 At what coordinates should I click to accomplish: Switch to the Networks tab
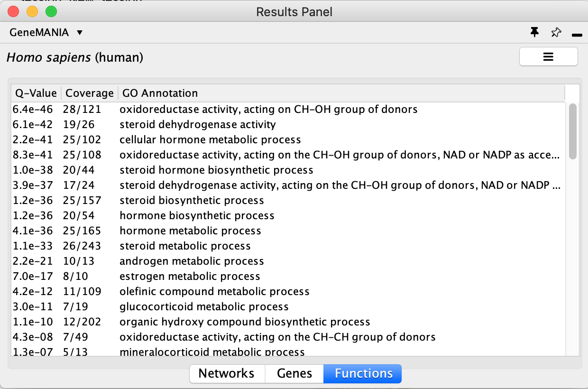pos(226,373)
